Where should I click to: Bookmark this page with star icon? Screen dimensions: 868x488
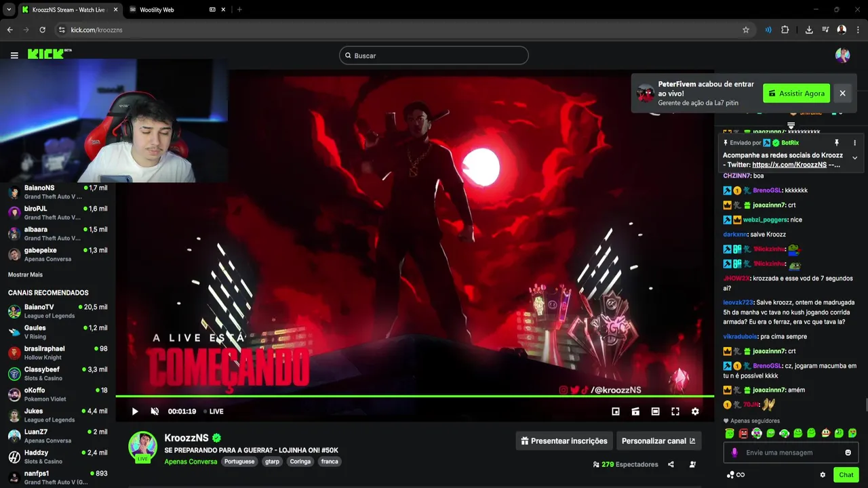(746, 30)
